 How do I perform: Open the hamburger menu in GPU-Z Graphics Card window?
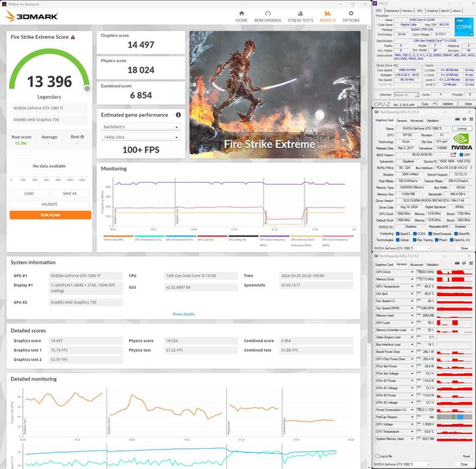click(471, 119)
